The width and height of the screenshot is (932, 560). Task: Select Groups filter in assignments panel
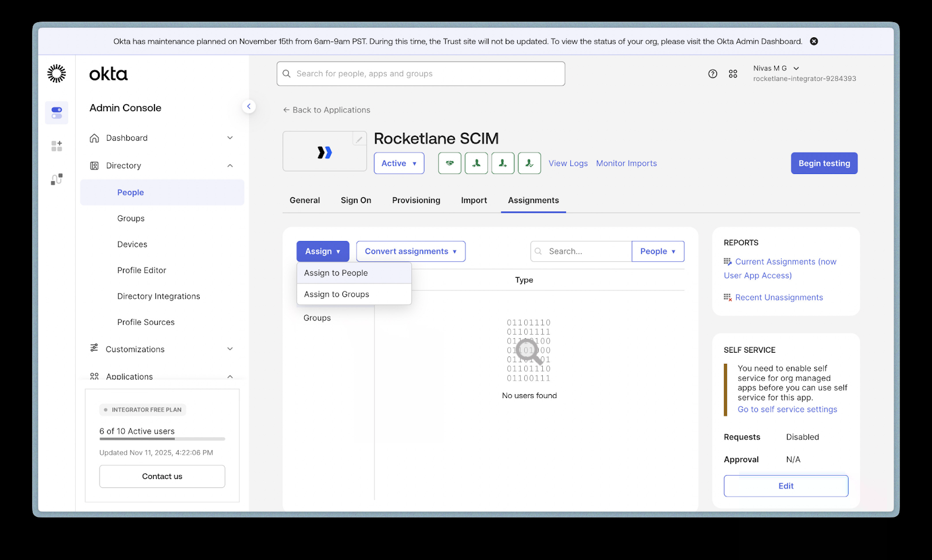(x=317, y=318)
